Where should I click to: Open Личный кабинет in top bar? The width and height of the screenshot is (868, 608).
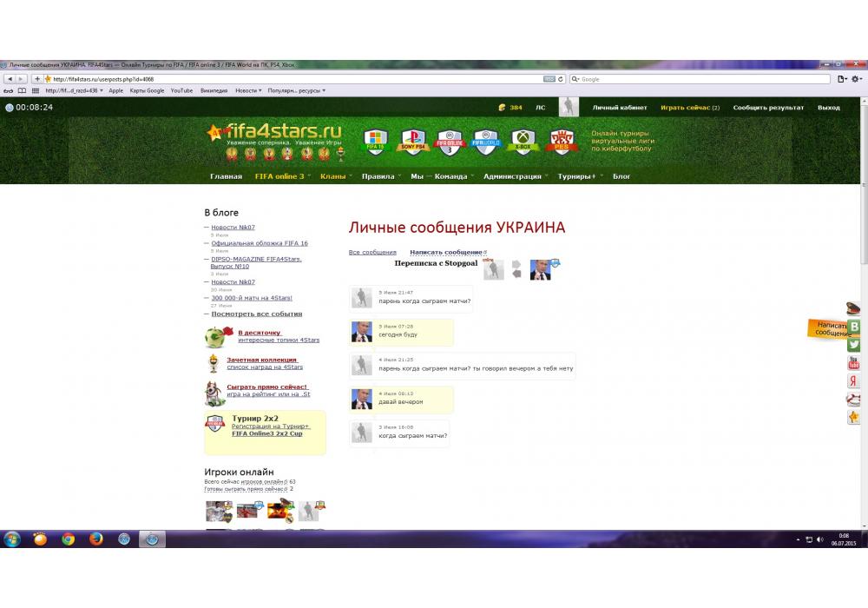[620, 108]
